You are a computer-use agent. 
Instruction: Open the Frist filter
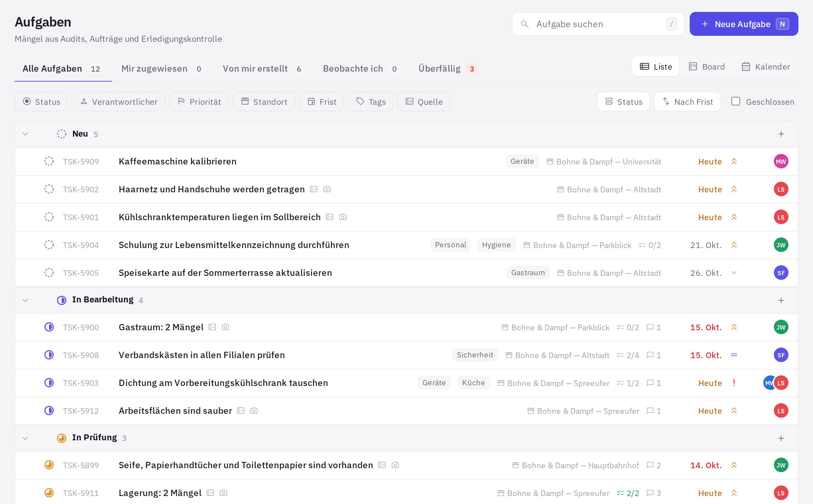(x=322, y=102)
